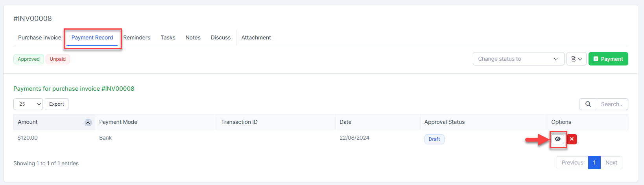The width and height of the screenshot is (644, 185).
Task: Click the Previous pagination button
Action: [572, 163]
